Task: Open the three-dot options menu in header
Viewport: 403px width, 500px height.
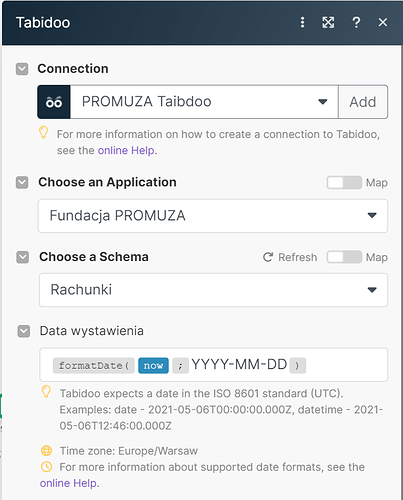Action: coord(302,22)
